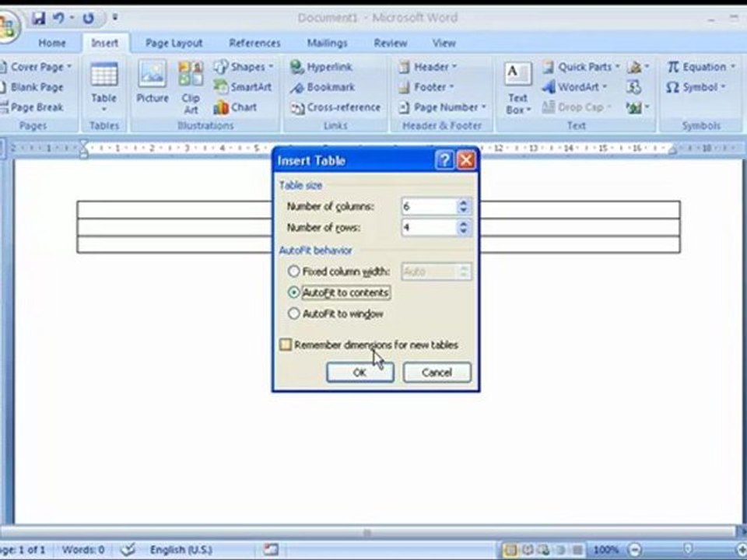Insert a Picture from file

(x=153, y=82)
